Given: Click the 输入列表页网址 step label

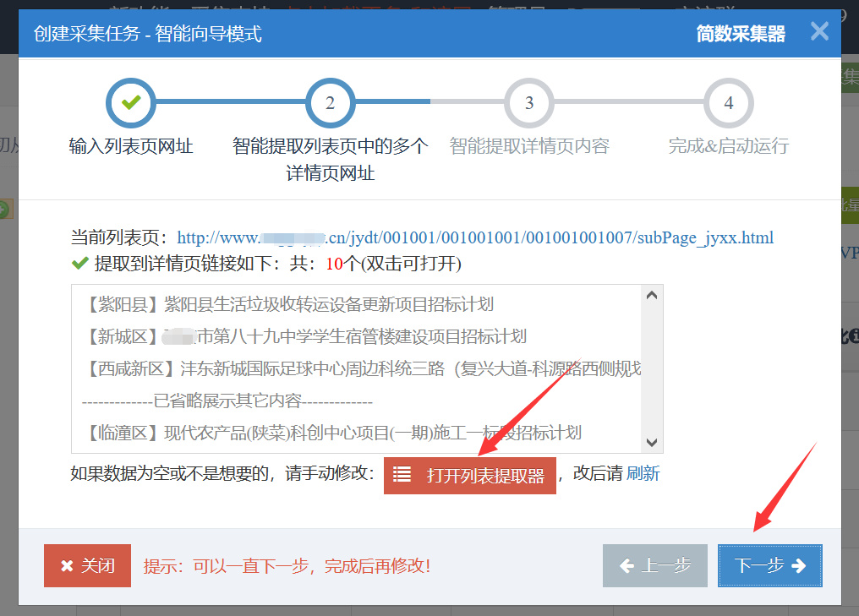Looking at the screenshot, I should coord(131,146).
